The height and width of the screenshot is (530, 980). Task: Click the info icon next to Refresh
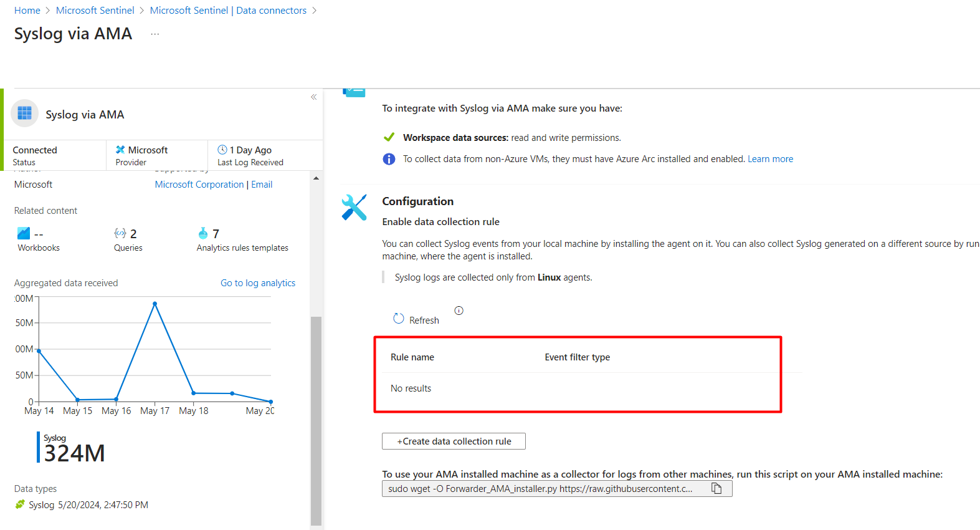[x=459, y=311]
